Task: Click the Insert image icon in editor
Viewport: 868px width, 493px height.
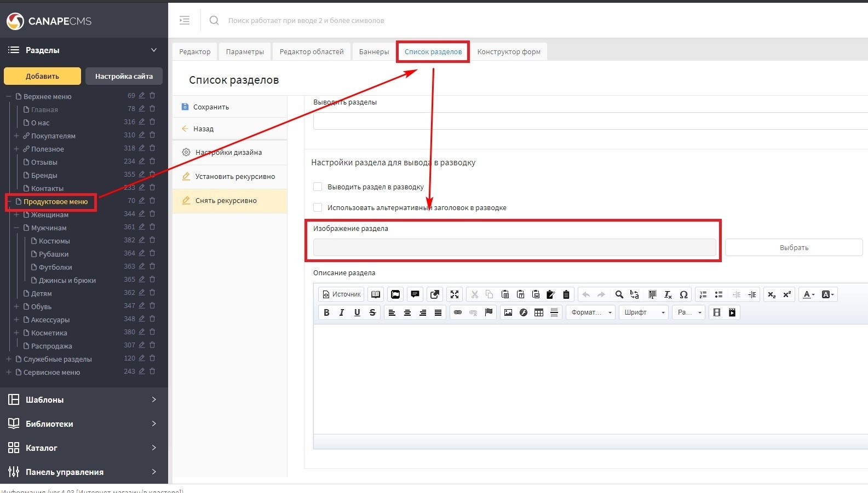Action: 508,312
